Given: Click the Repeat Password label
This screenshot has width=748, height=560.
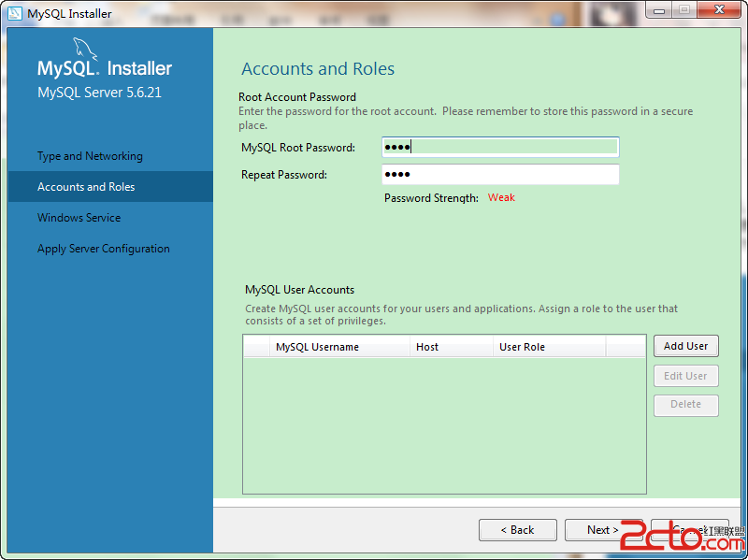Looking at the screenshot, I should (x=284, y=175).
